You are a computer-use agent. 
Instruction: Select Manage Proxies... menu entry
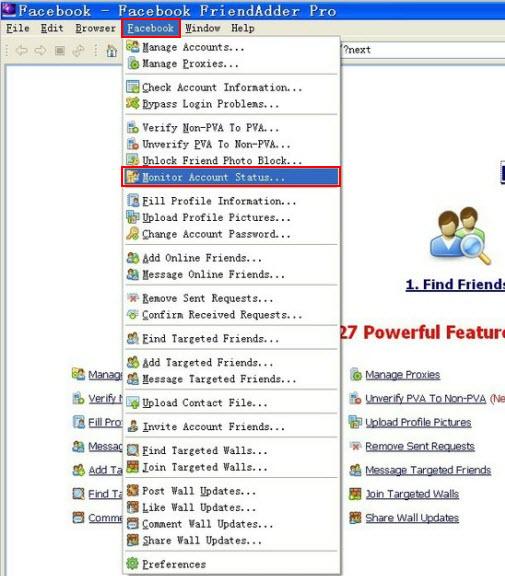point(231,64)
